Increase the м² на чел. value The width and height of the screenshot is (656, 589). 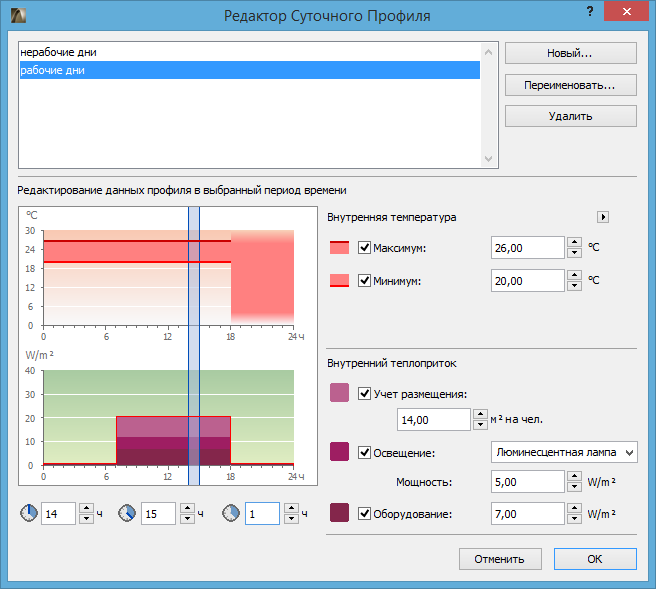[x=480, y=414]
